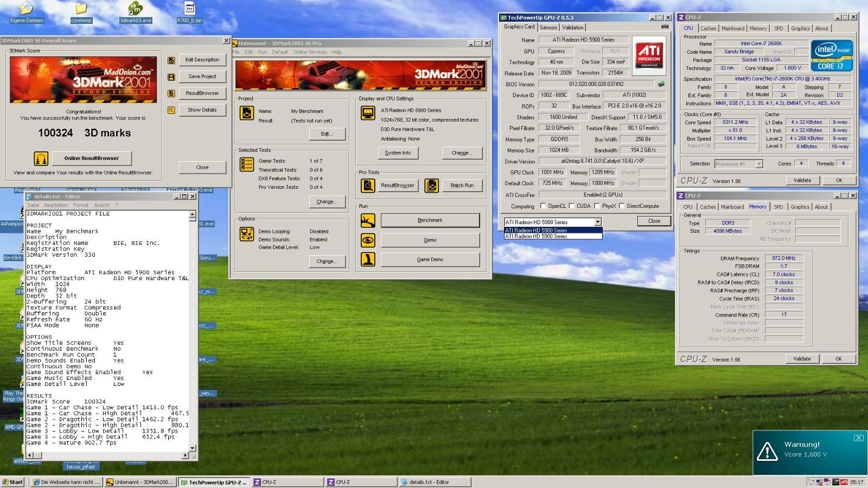Viewport: 868px width, 488px height.
Task: Switch to TechPowerUp GPU-Z taskbar button
Action: point(214,482)
